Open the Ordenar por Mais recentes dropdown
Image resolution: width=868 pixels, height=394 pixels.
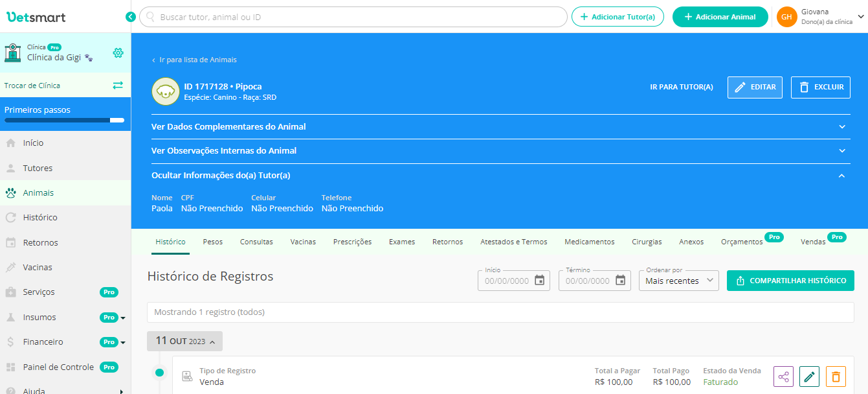coord(678,281)
